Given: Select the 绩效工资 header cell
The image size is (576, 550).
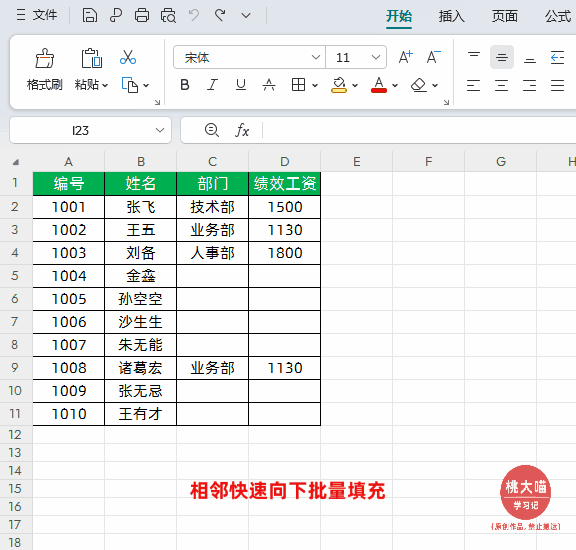Looking at the screenshot, I should click(x=285, y=184).
